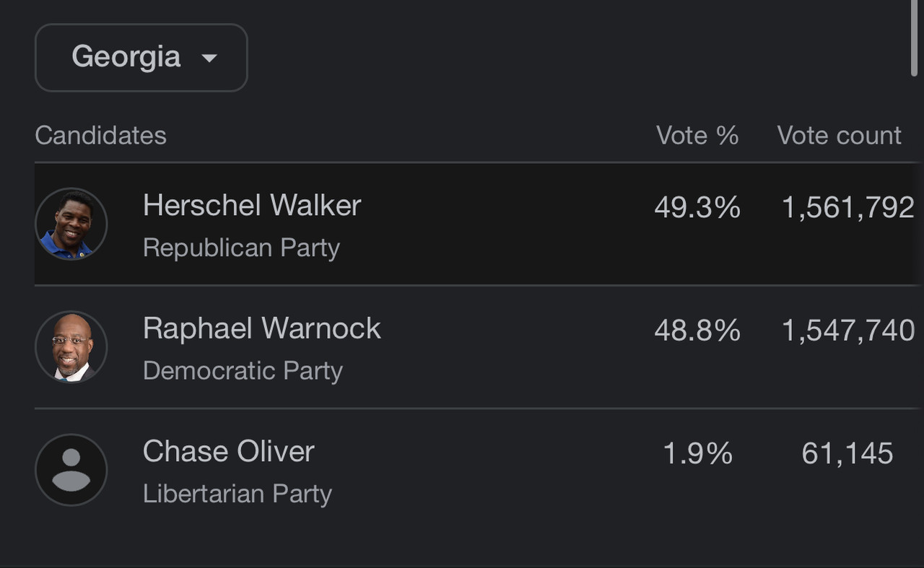Select the Chase Oliver candidate name
The height and width of the screenshot is (568, 924).
[x=229, y=452]
